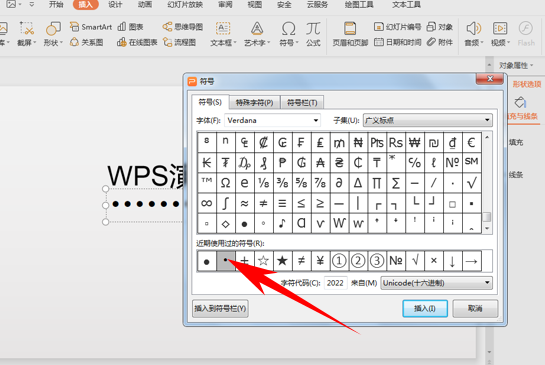Open the 符号 symbol ribbon button
Screen dimensions: 545x365
[289, 33]
